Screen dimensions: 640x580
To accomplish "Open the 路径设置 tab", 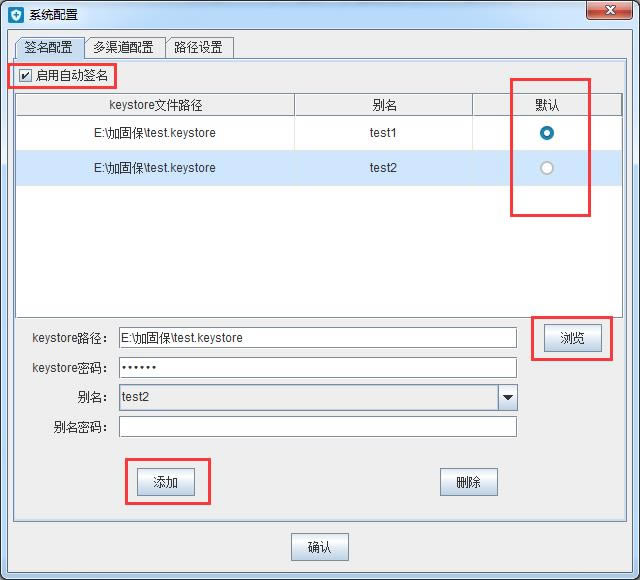I will point(198,48).
